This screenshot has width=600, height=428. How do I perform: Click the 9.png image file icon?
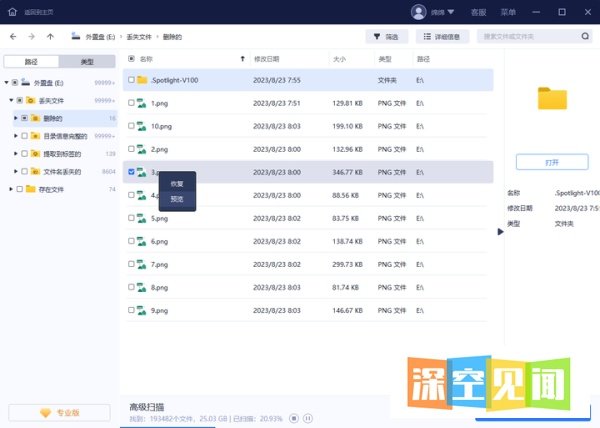pyautogui.click(x=142, y=311)
